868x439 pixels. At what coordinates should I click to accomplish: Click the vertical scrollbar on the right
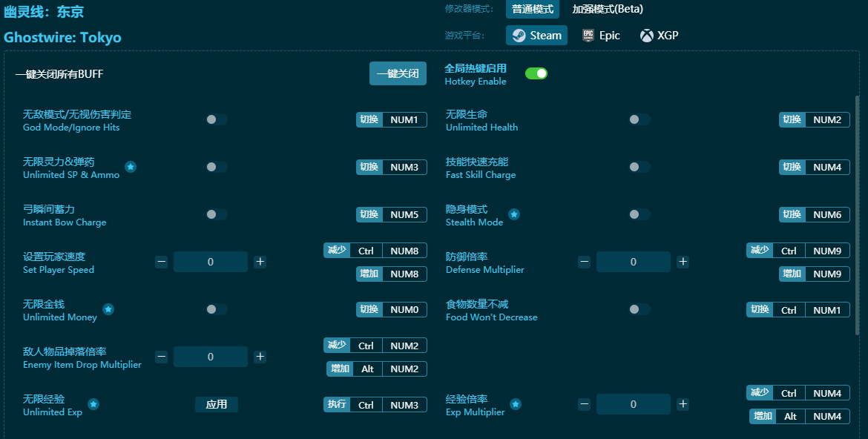(x=858, y=215)
